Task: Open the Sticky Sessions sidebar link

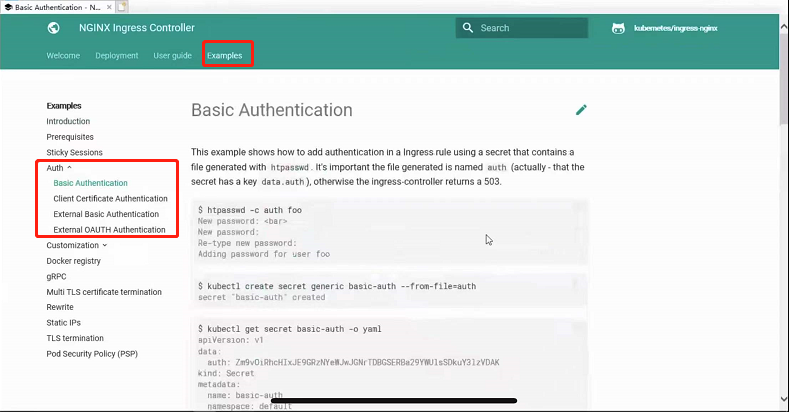Action: point(74,152)
